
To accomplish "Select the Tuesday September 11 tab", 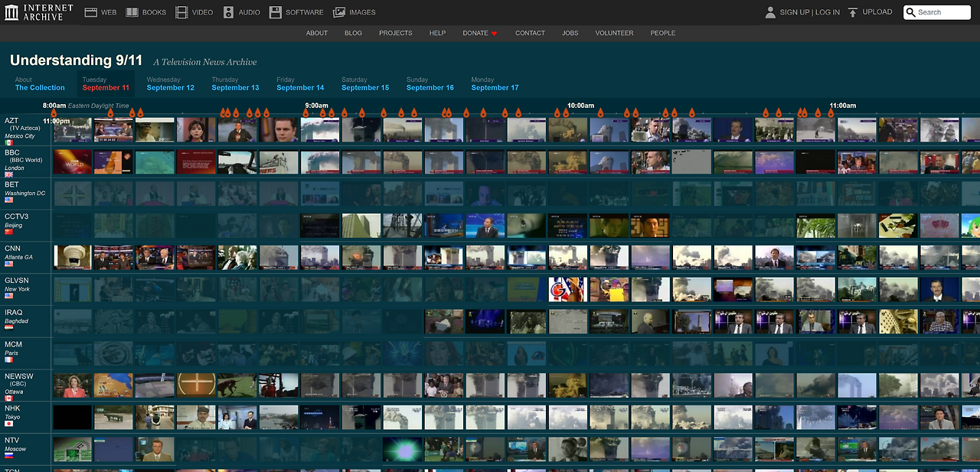I will (106, 84).
